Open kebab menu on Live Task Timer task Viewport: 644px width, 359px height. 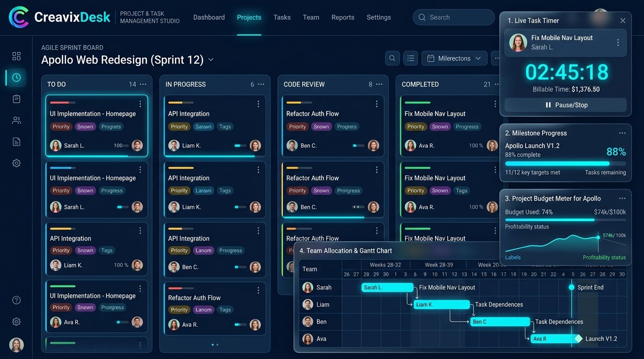coord(618,43)
